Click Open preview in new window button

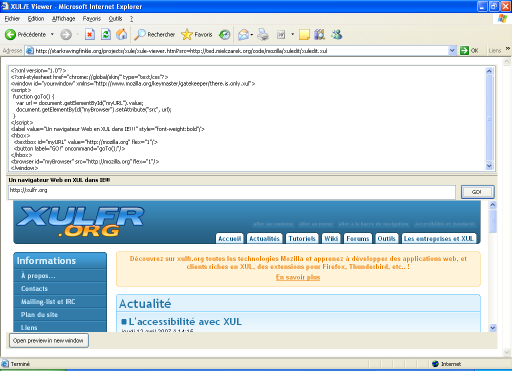tap(49, 341)
